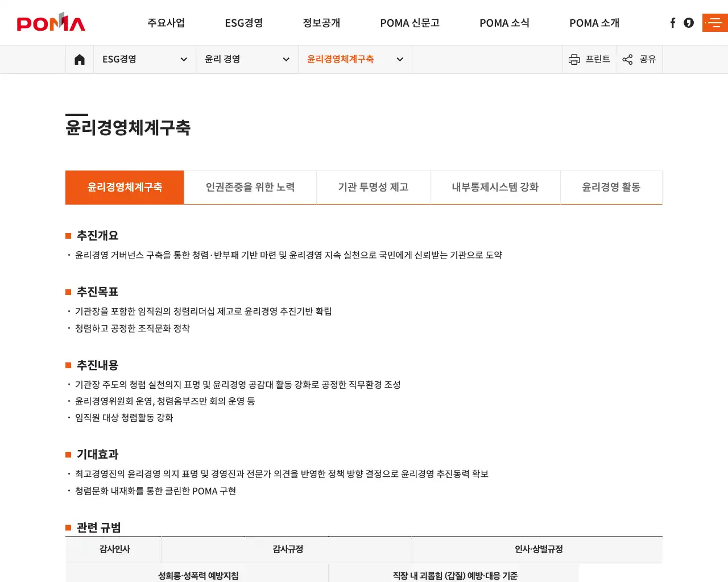Open the ESG경영 top menu

244,23
